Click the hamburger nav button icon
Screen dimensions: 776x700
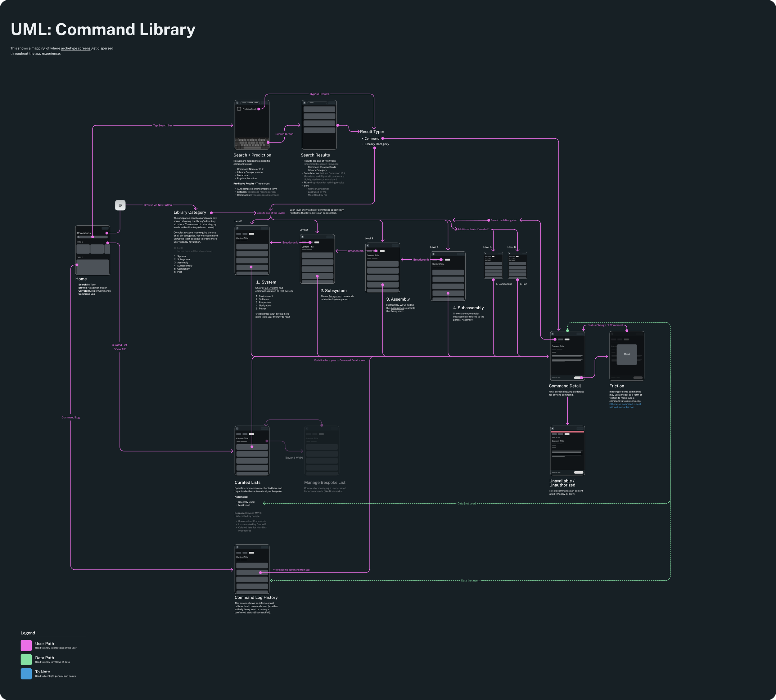(x=120, y=205)
